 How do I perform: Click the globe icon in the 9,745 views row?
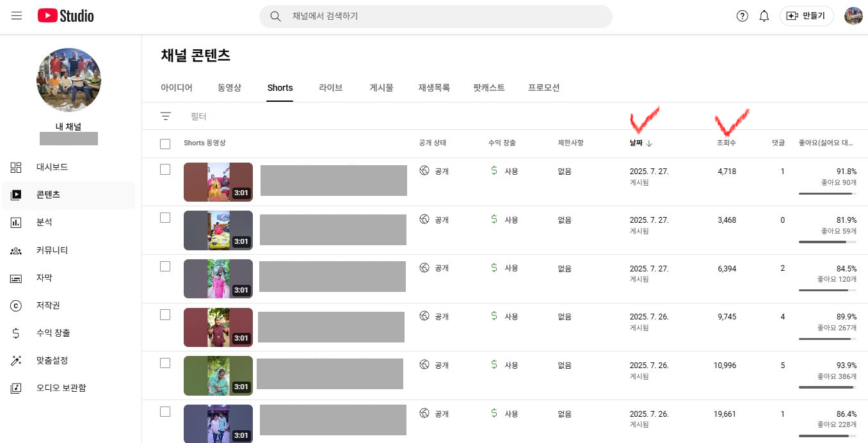(424, 316)
